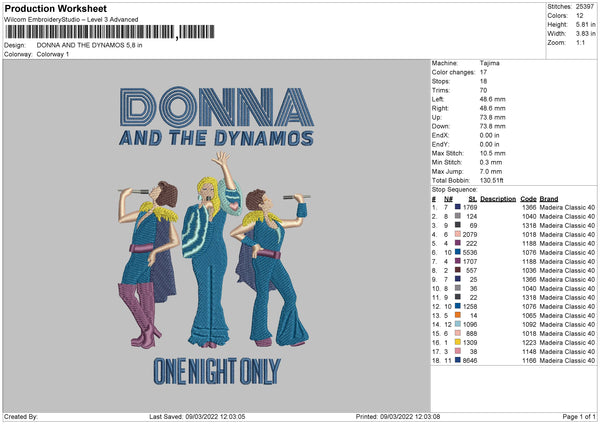Click the 'Stops:' label
Screen dimensions: 600x424
tap(441, 81)
